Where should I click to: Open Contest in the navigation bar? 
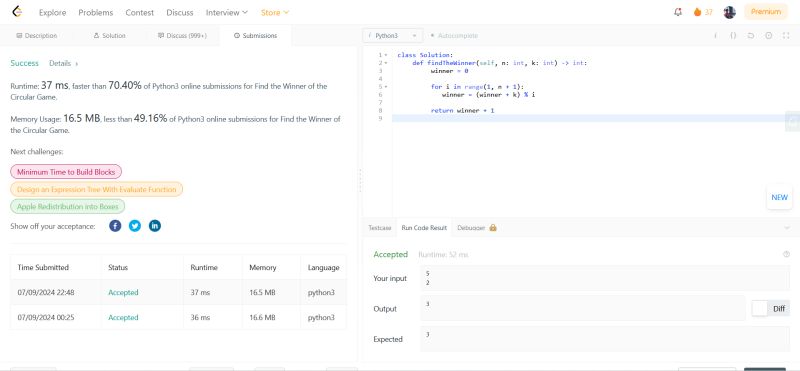(x=139, y=12)
